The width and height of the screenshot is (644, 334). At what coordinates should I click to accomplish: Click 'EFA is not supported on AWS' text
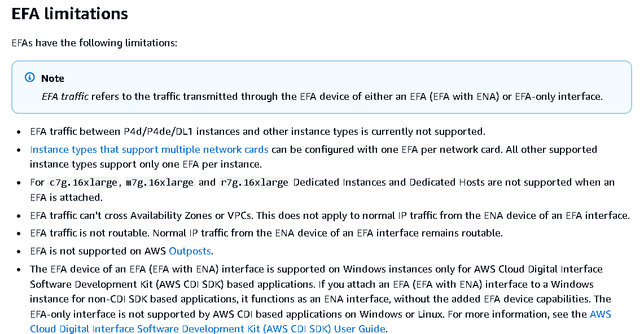coord(98,251)
